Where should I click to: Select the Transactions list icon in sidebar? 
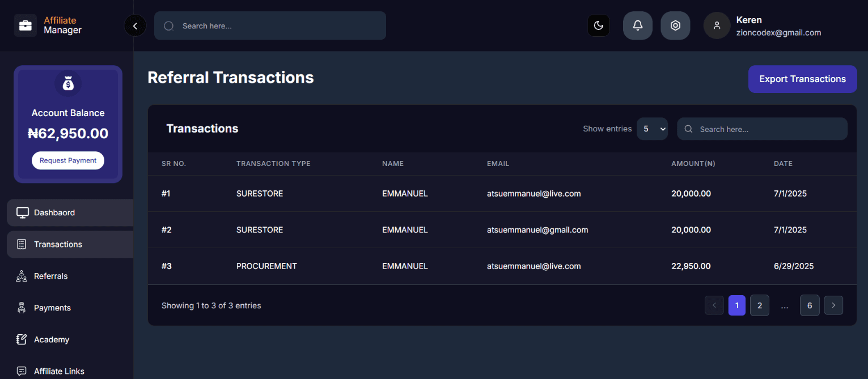click(x=22, y=244)
